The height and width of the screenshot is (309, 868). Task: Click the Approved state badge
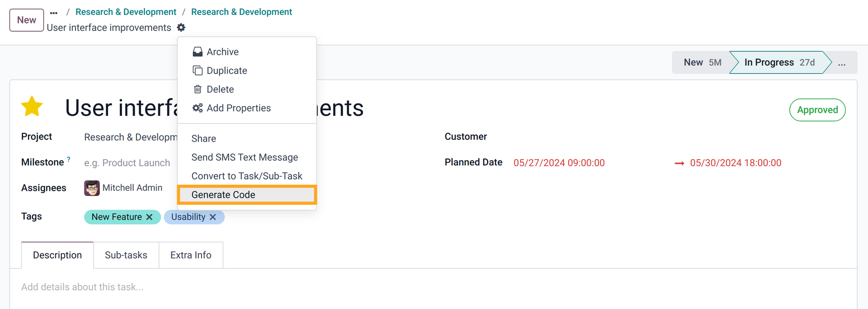point(817,110)
